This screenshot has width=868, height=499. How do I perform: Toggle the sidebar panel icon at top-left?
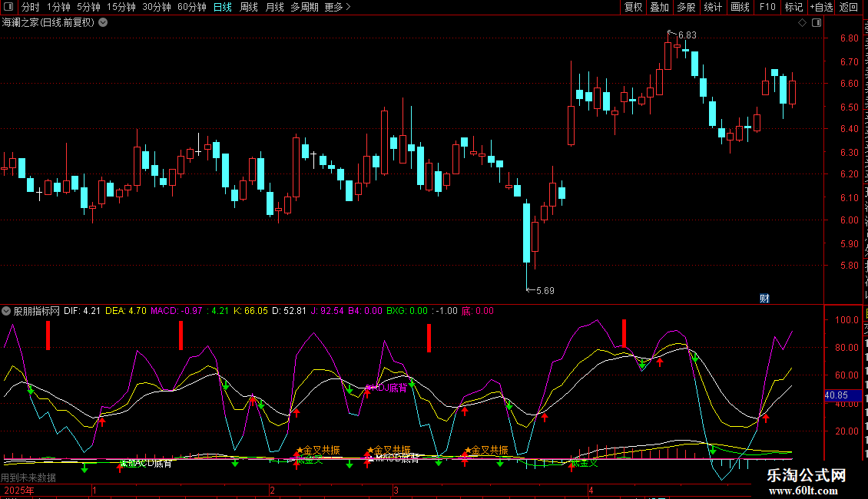pos(8,7)
